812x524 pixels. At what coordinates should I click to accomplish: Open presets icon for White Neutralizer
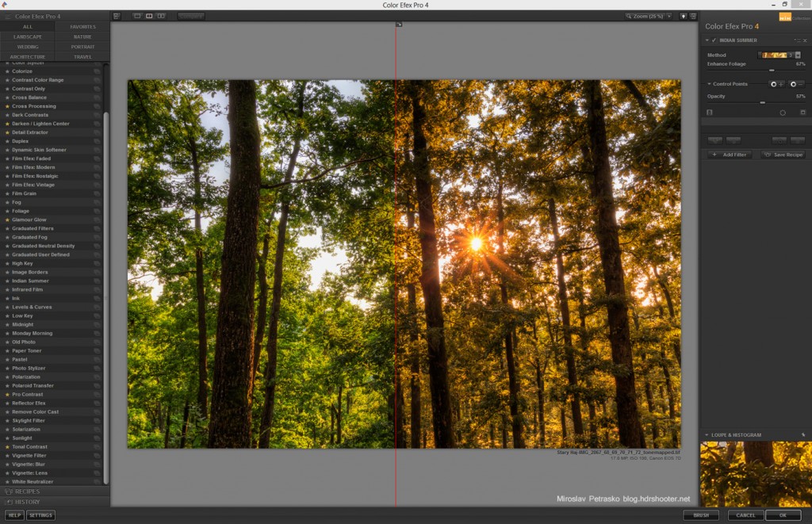tap(97, 482)
